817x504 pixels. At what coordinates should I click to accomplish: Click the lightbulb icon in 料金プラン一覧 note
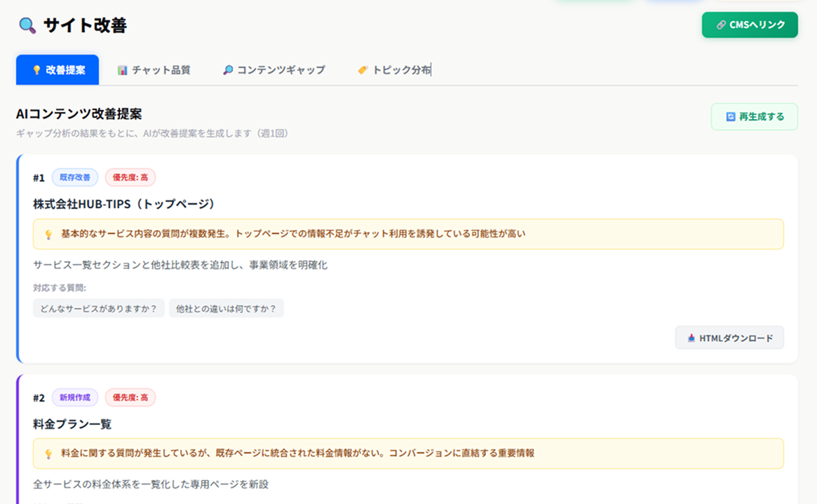click(48, 454)
